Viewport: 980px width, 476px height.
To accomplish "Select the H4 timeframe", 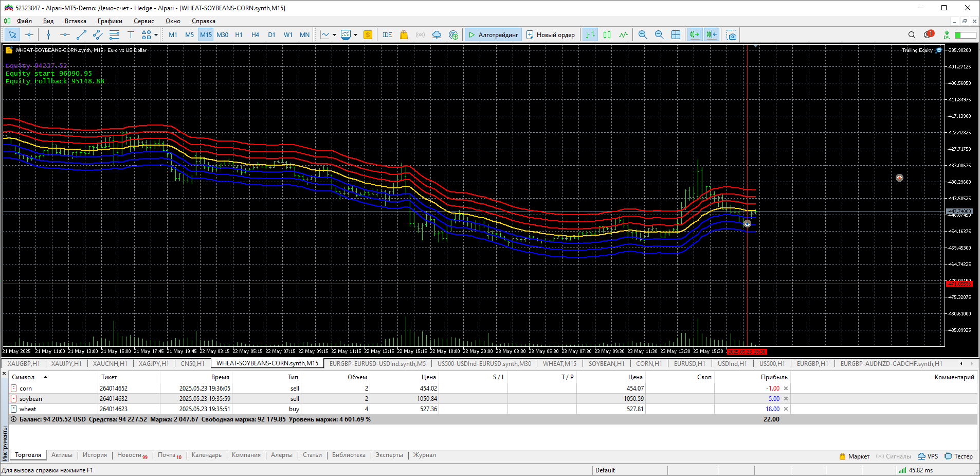I will (255, 35).
